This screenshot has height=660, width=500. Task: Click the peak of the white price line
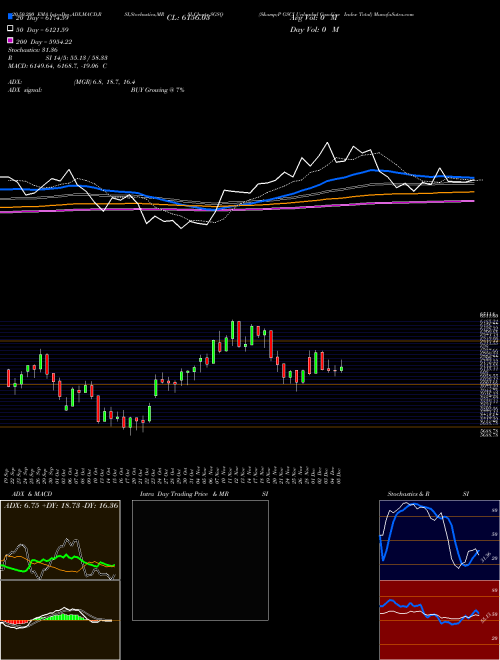pos(327,143)
